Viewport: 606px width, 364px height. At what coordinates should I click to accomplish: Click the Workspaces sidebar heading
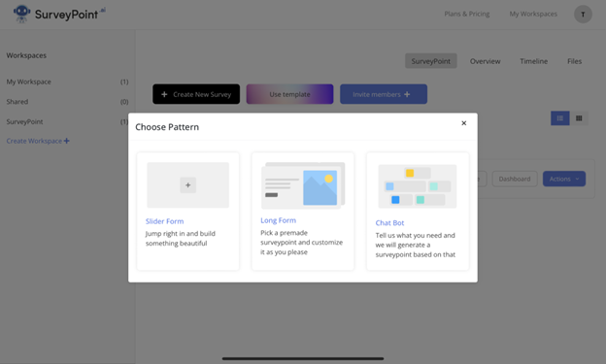pyautogui.click(x=26, y=55)
